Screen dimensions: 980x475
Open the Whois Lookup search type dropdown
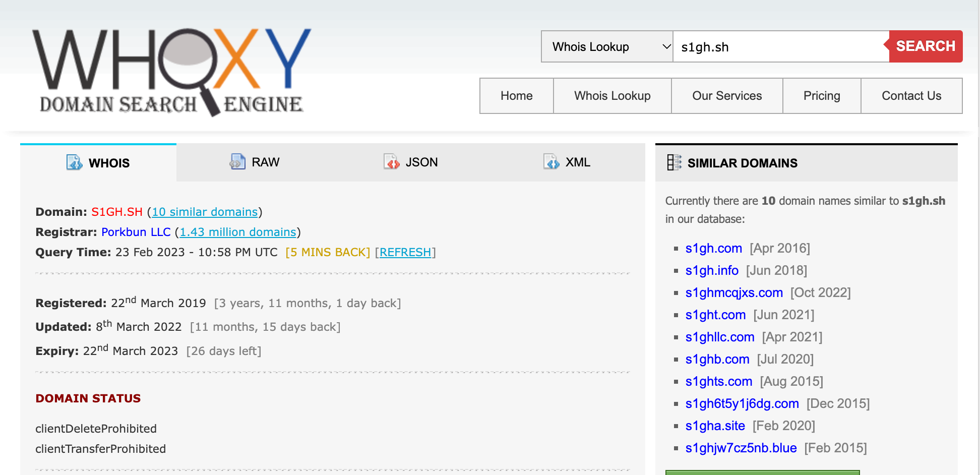coord(606,46)
